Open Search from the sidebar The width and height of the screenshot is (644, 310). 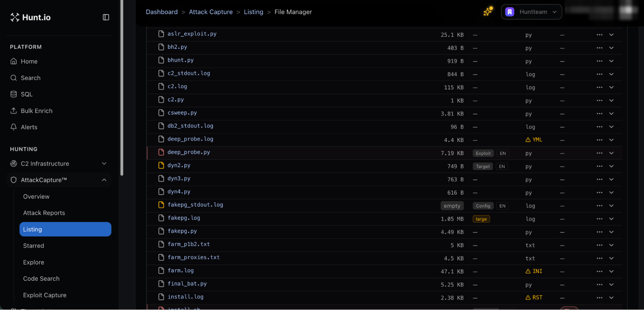(31, 78)
